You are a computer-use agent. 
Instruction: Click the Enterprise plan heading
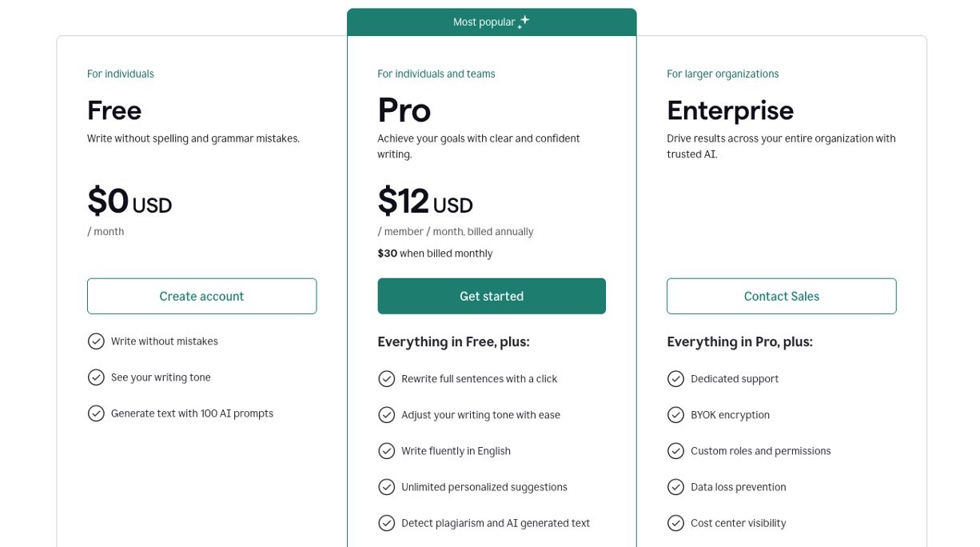click(x=730, y=110)
